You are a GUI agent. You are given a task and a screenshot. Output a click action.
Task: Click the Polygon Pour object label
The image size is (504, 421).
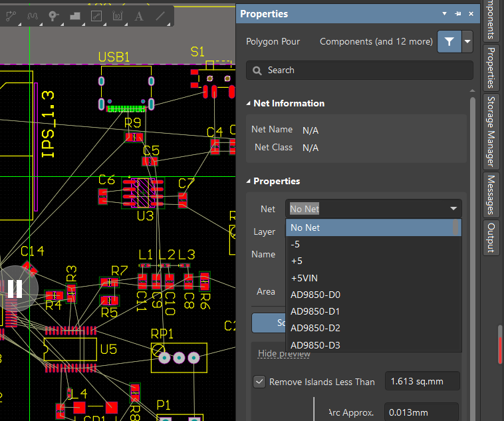point(273,41)
